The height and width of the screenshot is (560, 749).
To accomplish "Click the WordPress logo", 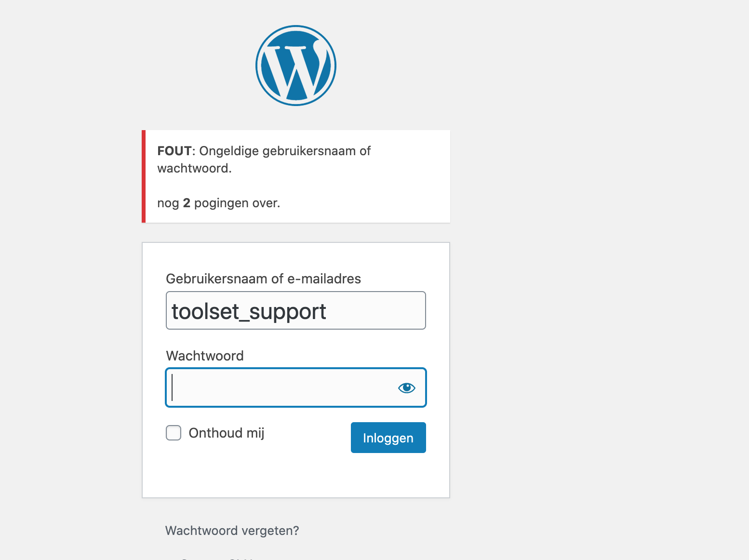I will [x=296, y=66].
